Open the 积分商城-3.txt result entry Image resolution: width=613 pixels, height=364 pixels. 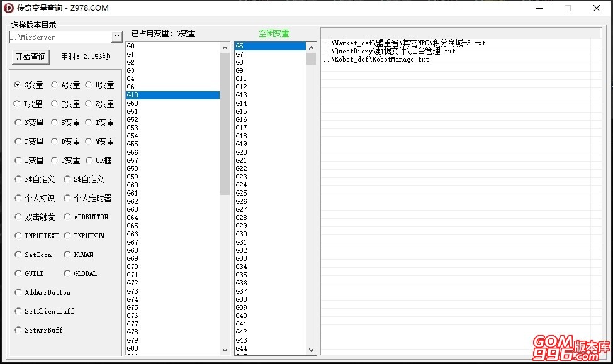tap(404, 43)
